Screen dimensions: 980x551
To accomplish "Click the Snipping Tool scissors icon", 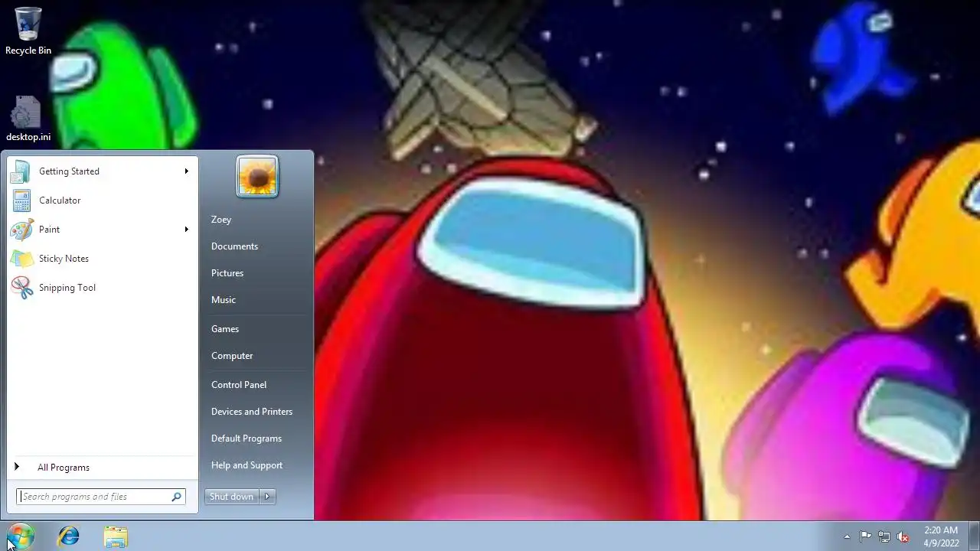I will (21, 288).
